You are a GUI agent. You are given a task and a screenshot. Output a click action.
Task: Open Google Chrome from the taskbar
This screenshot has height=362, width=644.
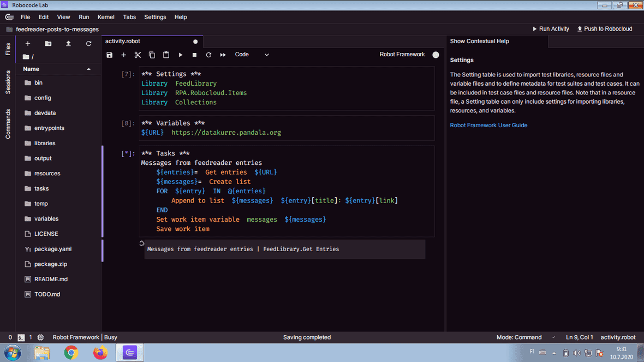point(71,353)
